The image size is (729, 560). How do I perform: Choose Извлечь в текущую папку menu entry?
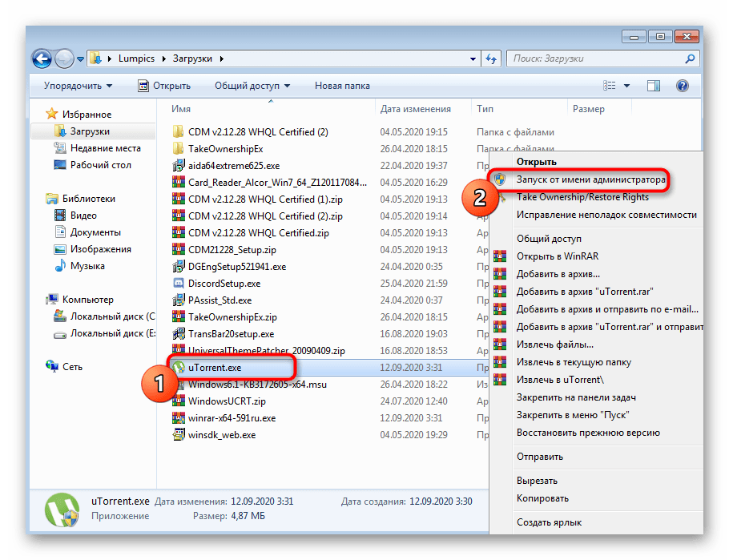[x=574, y=362]
